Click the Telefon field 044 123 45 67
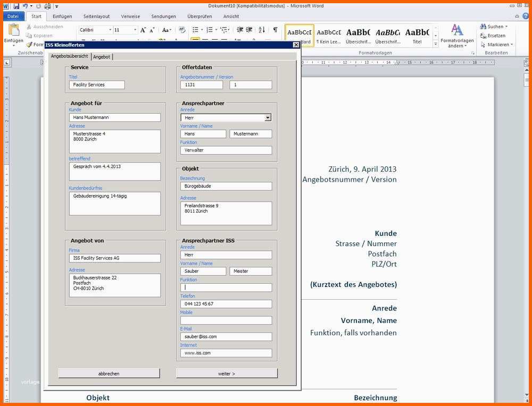The image size is (532, 406). pyautogui.click(x=226, y=303)
